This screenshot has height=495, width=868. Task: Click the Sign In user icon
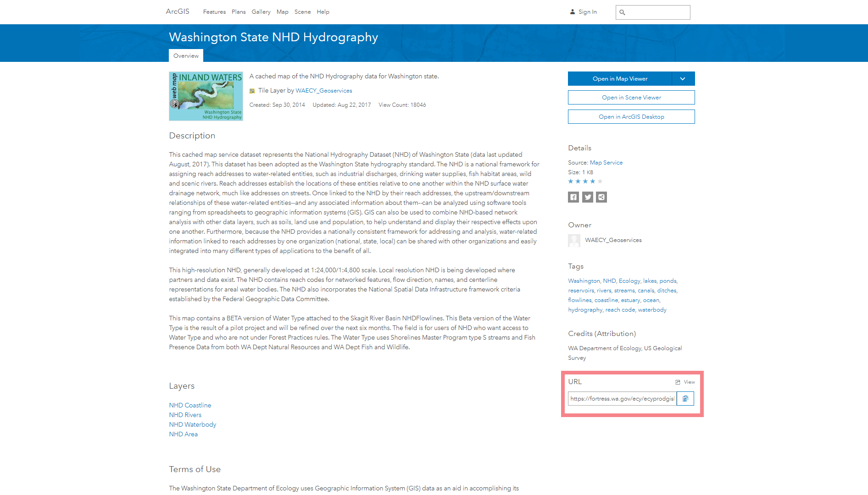pyautogui.click(x=573, y=12)
